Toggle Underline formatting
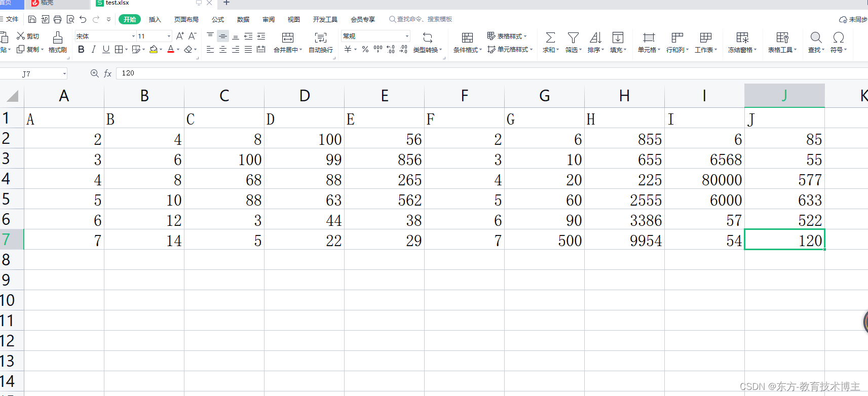The height and width of the screenshot is (396, 868). click(x=106, y=49)
